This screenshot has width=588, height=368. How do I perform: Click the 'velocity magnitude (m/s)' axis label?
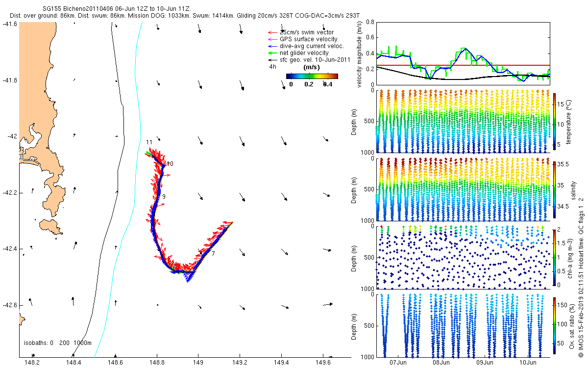tap(360, 53)
